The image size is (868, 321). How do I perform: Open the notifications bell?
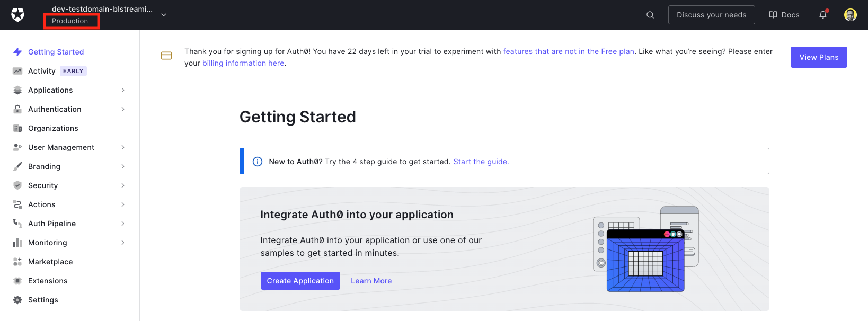coord(823,15)
